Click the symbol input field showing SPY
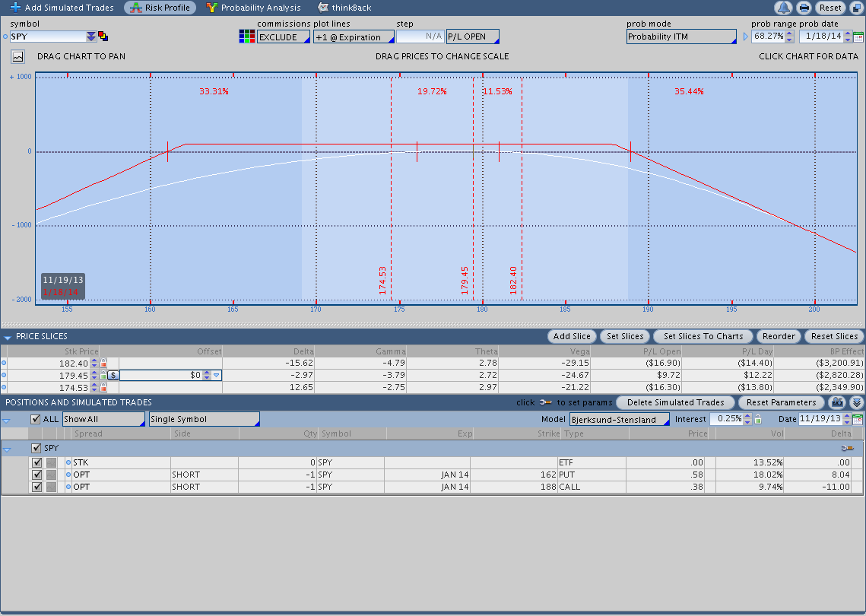 click(x=48, y=37)
